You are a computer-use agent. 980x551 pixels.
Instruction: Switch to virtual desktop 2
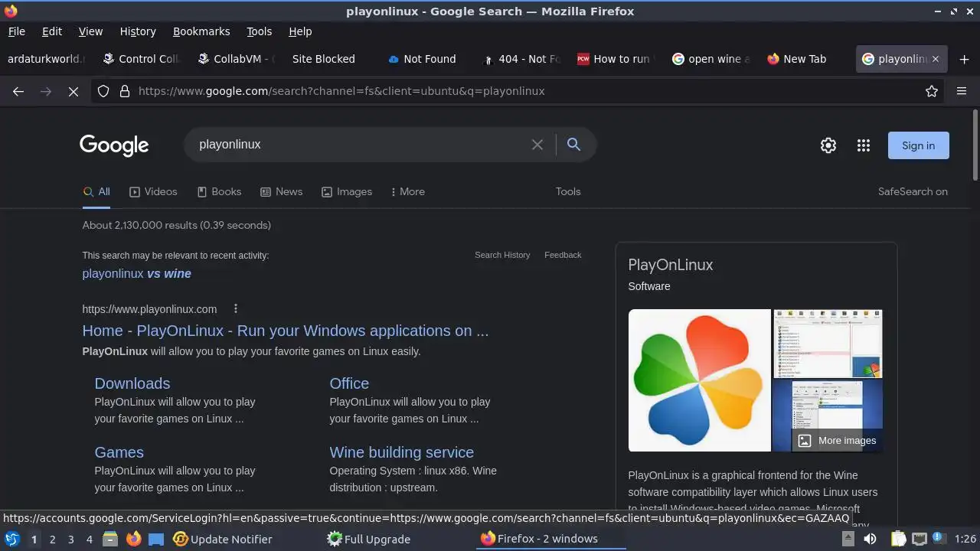pyautogui.click(x=53, y=539)
